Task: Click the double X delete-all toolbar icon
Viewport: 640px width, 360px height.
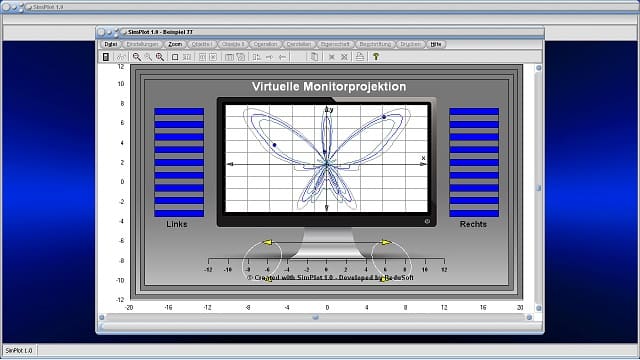Action: 344,57
